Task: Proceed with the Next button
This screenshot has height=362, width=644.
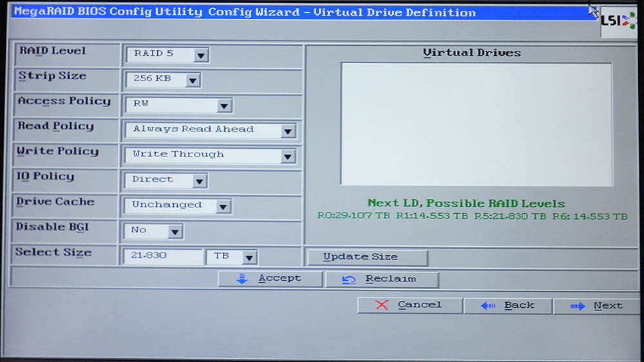Action: 597,306
